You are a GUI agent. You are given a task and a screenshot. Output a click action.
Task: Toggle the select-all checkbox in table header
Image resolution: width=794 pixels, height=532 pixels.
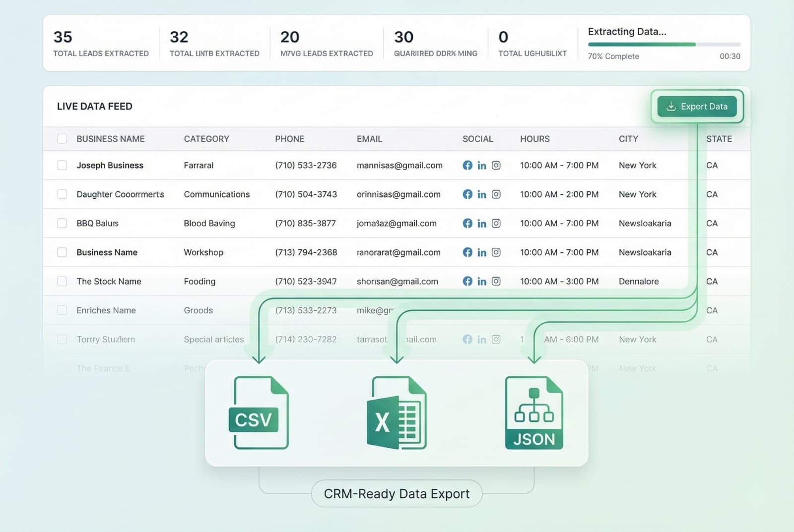[62, 139]
